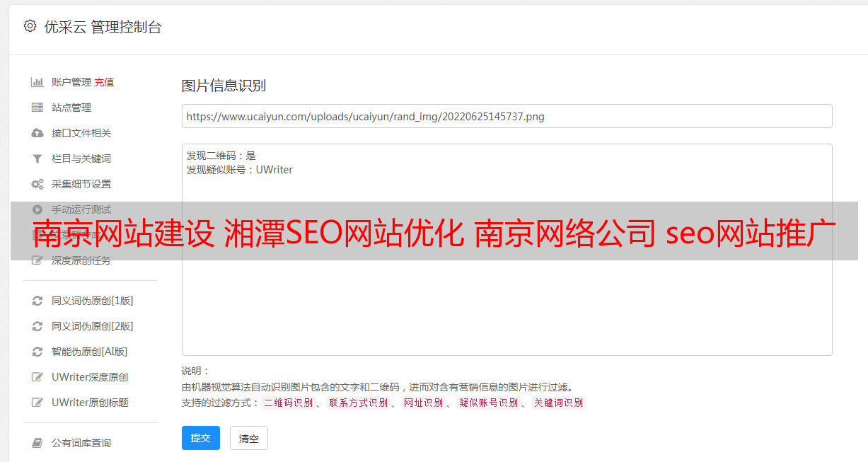Open 账户管理 in the sidebar

click(71, 82)
